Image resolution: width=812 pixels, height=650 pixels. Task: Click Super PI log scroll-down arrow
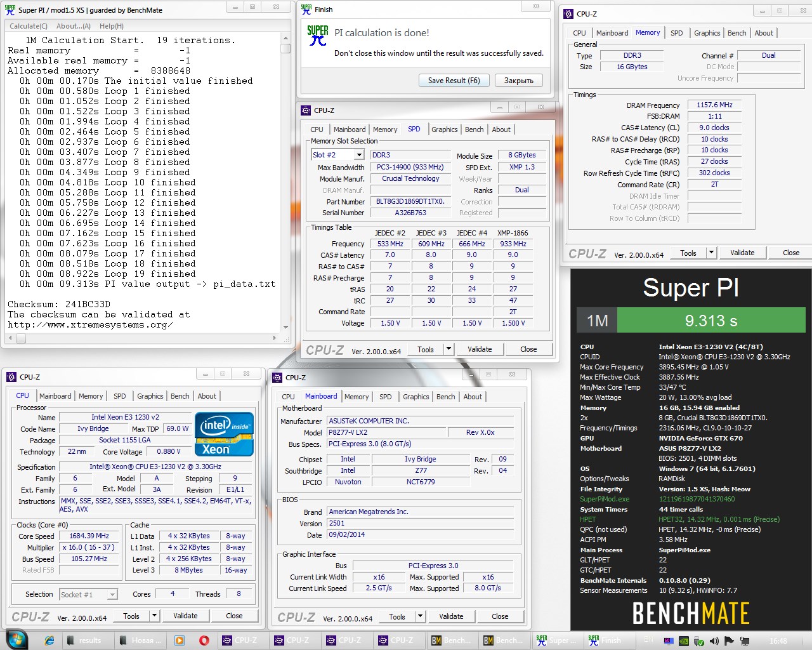285,328
